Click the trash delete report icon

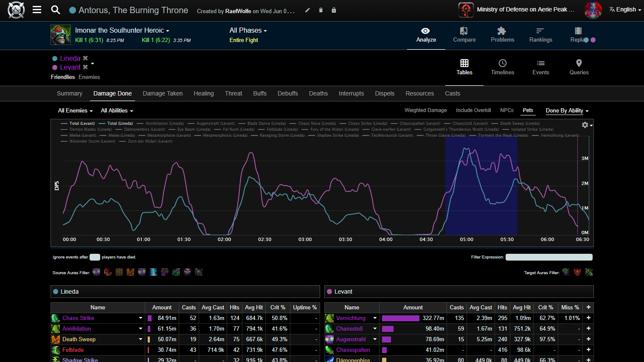pos(321,10)
